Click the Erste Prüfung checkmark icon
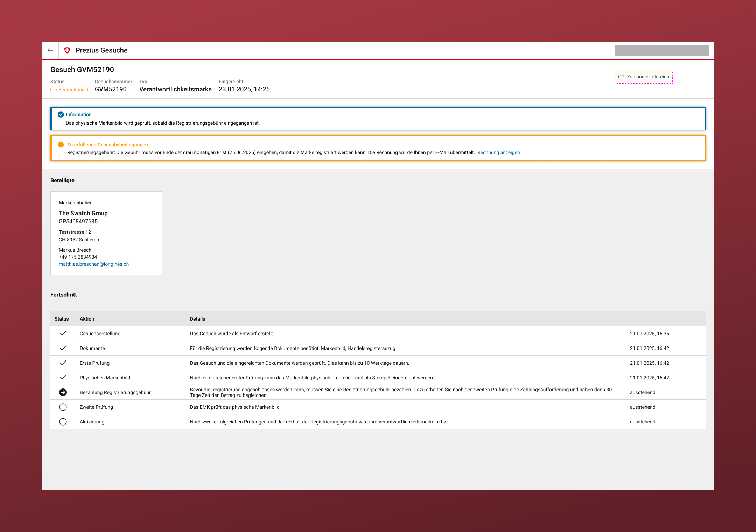Screen dimensions: 756x532 click(x=63, y=363)
